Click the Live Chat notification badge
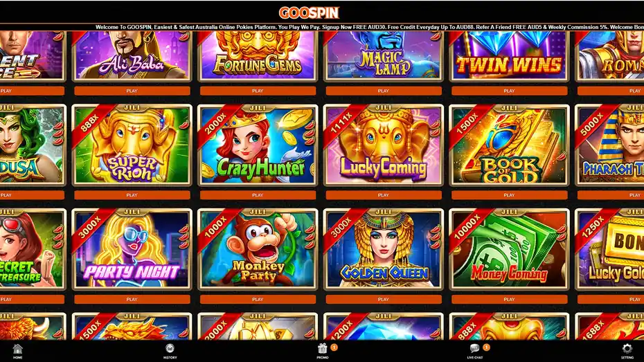644x362 pixels. 487,347
